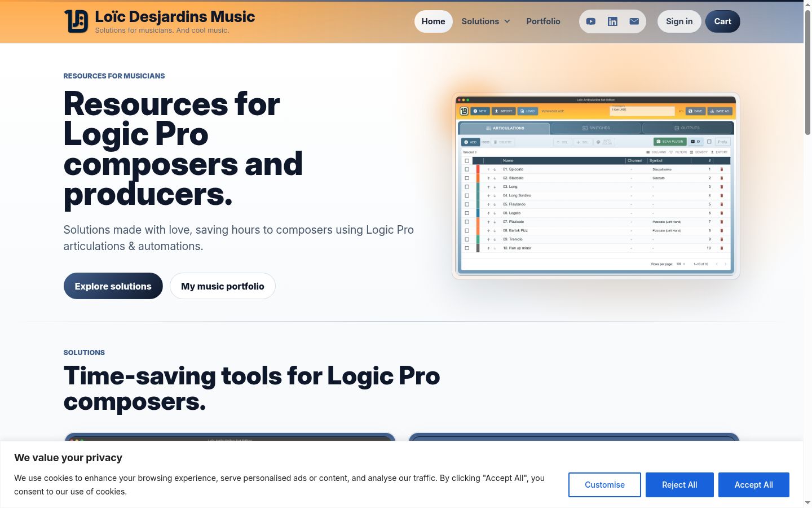Screen dimensions: 812x508
Task: Open My music portfolio button
Action: 223,286
